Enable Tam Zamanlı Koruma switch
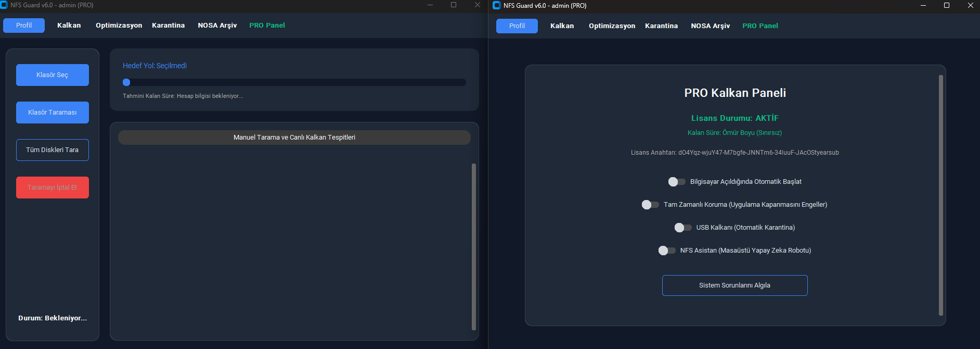 (x=650, y=205)
